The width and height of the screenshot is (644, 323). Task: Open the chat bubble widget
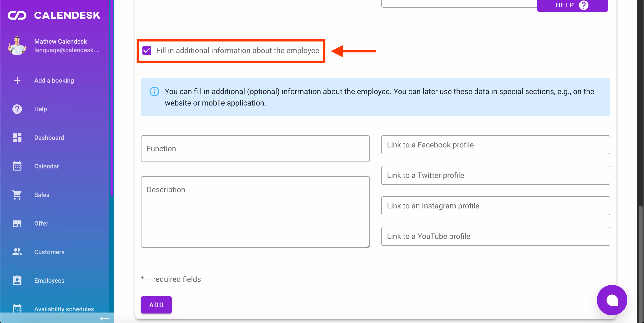click(x=612, y=300)
